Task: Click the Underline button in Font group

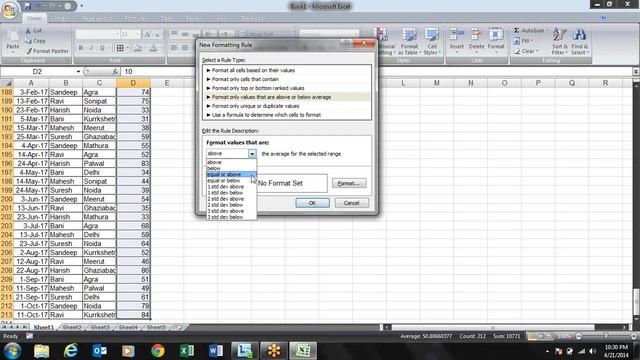Action: click(x=102, y=48)
